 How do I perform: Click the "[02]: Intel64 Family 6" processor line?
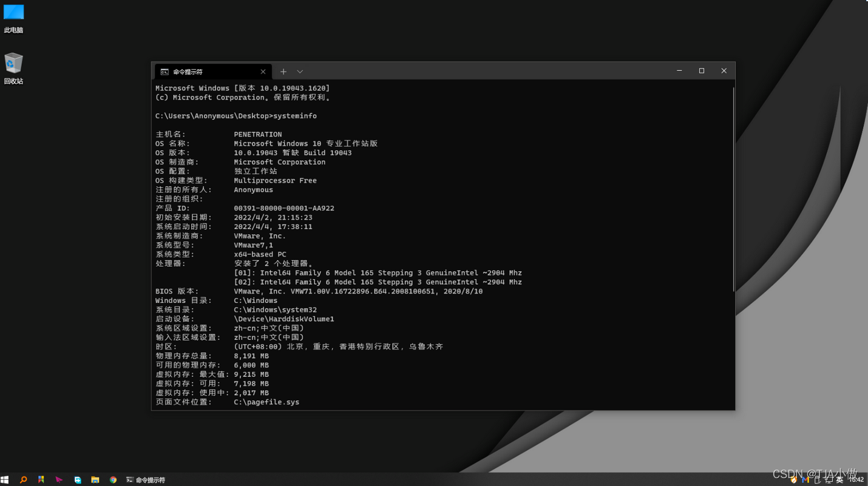tap(378, 282)
